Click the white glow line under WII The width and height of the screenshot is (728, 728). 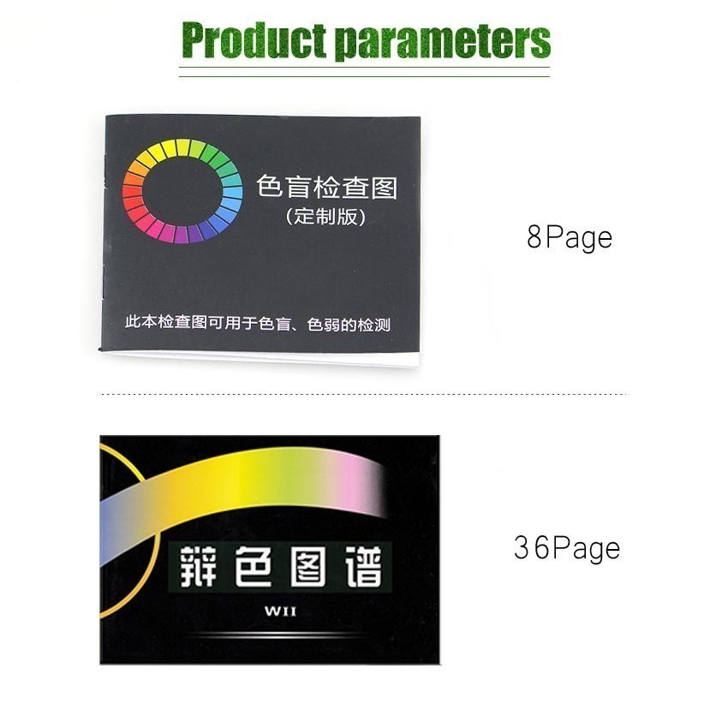(x=278, y=635)
